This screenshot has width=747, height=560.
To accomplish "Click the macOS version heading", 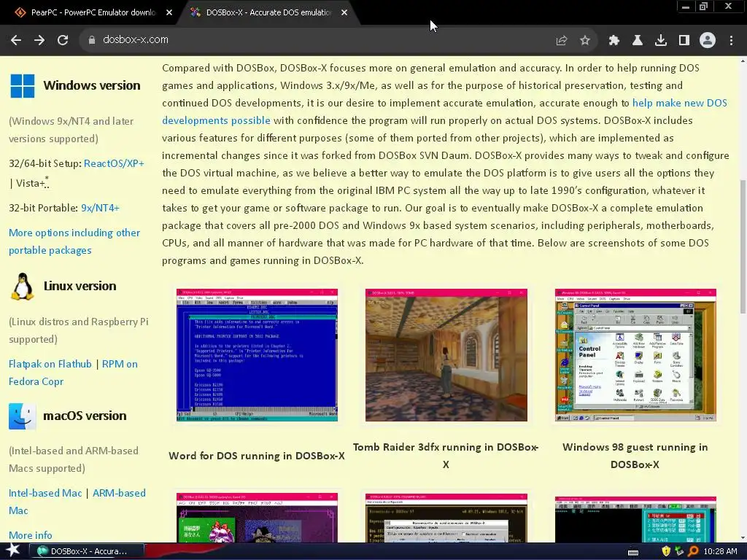I will [x=85, y=416].
